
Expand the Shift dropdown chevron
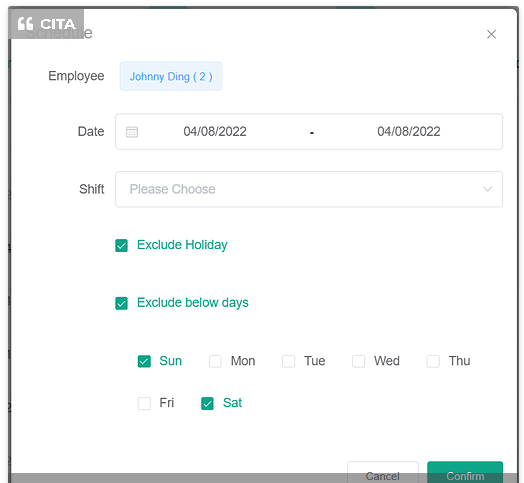pyautogui.click(x=488, y=189)
